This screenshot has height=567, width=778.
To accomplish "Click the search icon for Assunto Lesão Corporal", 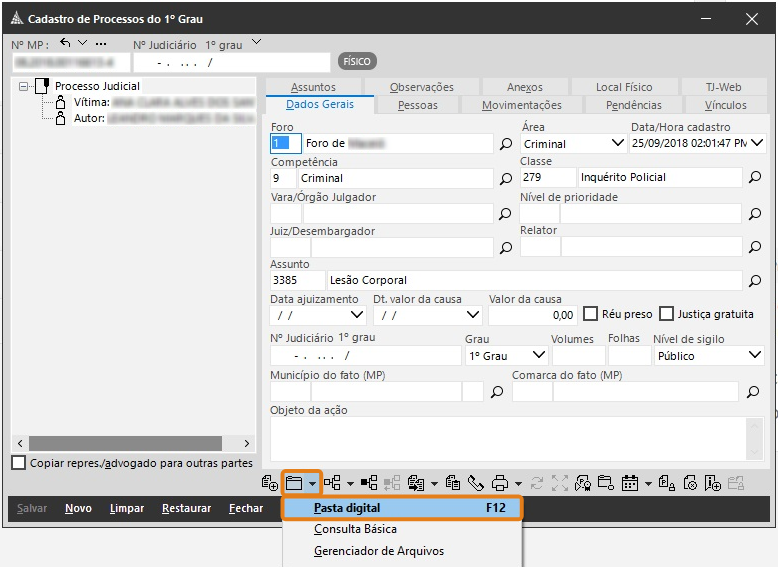I will 755,281.
